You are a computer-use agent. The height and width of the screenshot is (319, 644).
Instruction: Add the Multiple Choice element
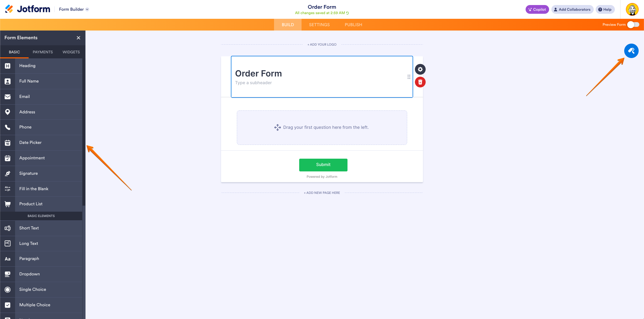tap(41, 305)
